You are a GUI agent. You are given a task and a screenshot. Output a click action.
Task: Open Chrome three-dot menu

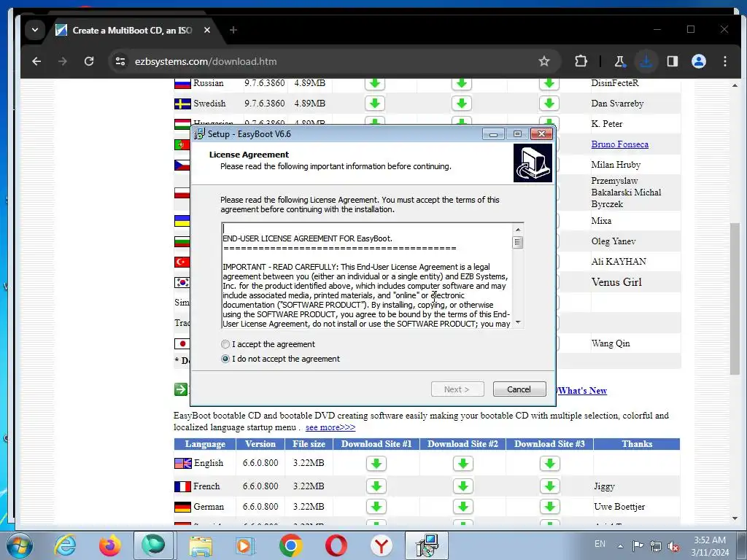click(724, 61)
